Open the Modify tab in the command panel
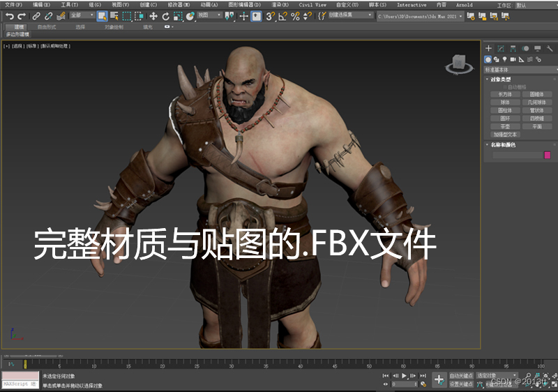Screen dimensions: 558x392 tap(501, 48)
